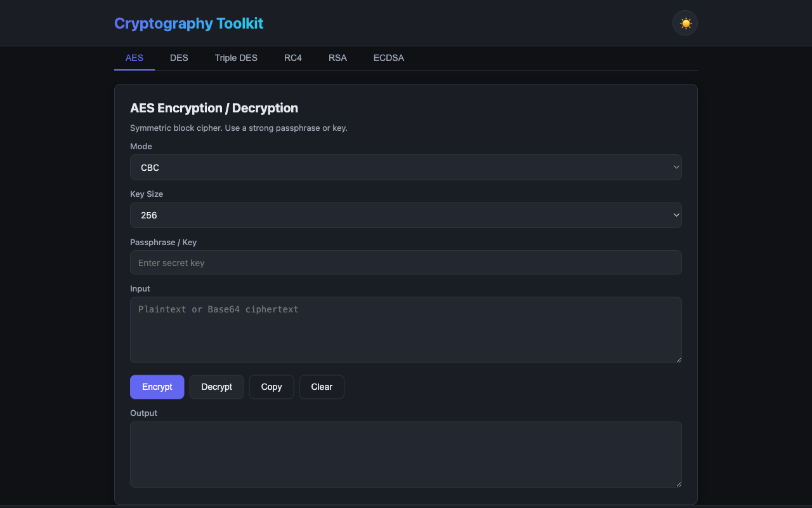This screenshot has width=812, height=508.
Task: Expand the Key Size dropdown showing 256
Action: pos(406,215)
